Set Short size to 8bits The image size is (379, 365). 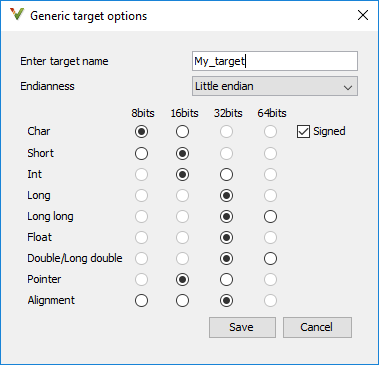click(142, 154)
